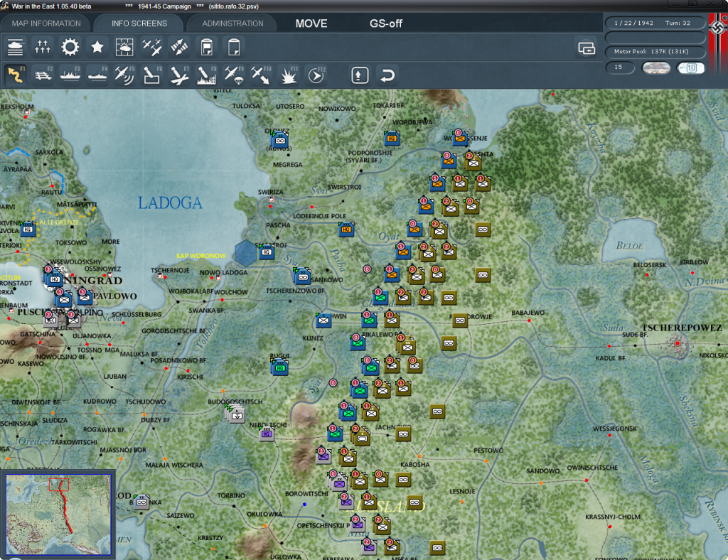Select the orange HQ counter near Worobjewa
The width and height of the screenshot is (728, 560).
click(392, 138)
